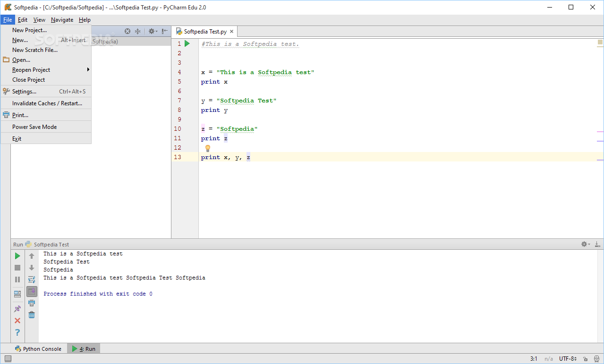
Task: Change UTF-8 file encoding
Action: coord(568,359)
